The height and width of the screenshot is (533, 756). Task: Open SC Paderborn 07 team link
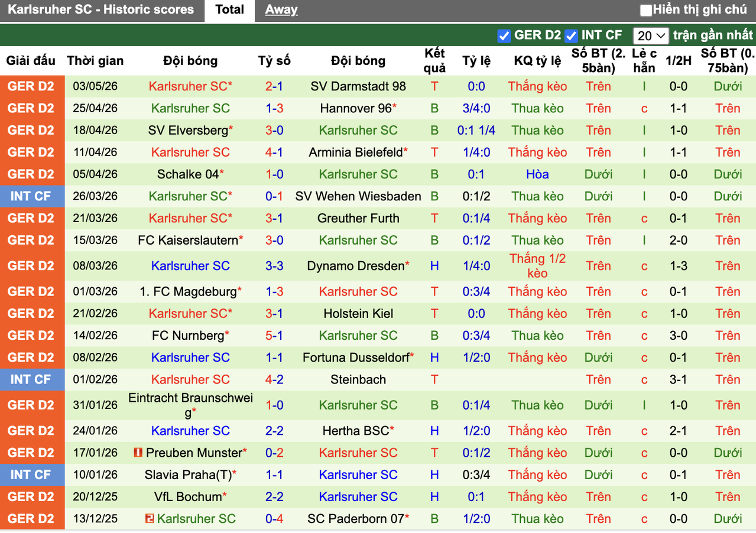[x=355, y=519]
